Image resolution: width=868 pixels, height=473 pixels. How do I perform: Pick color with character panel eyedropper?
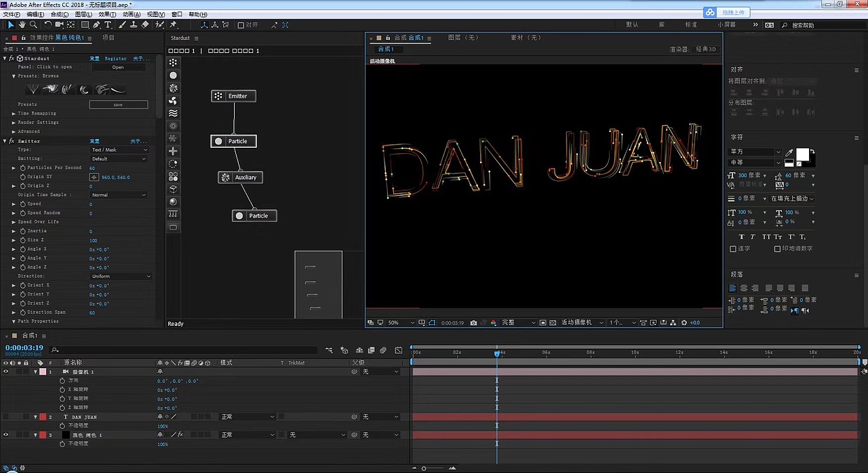[789, 152]
